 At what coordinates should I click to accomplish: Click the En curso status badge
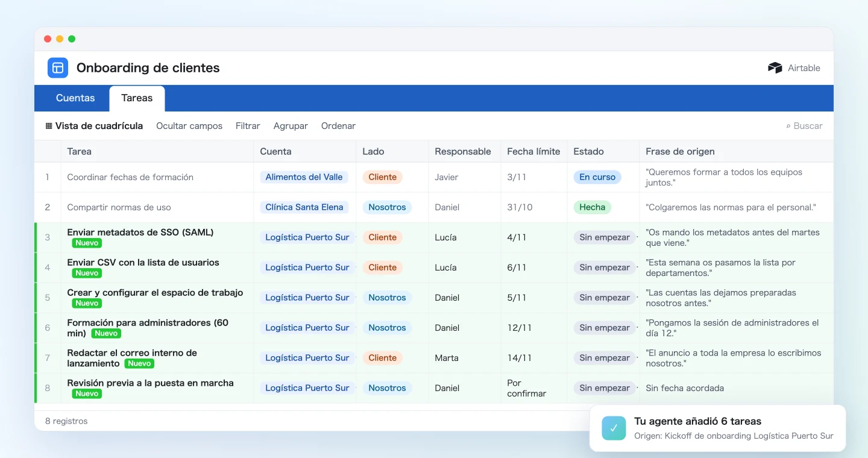click(597, 177)
